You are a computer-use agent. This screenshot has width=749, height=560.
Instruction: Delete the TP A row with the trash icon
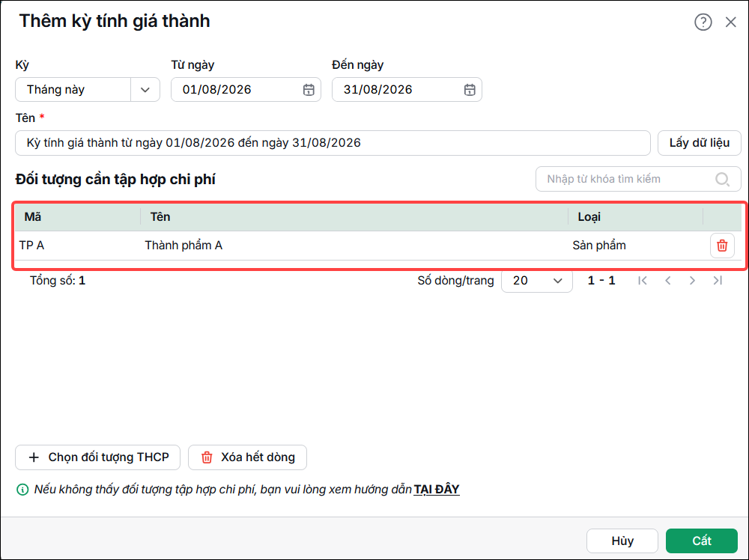[722, 246]
